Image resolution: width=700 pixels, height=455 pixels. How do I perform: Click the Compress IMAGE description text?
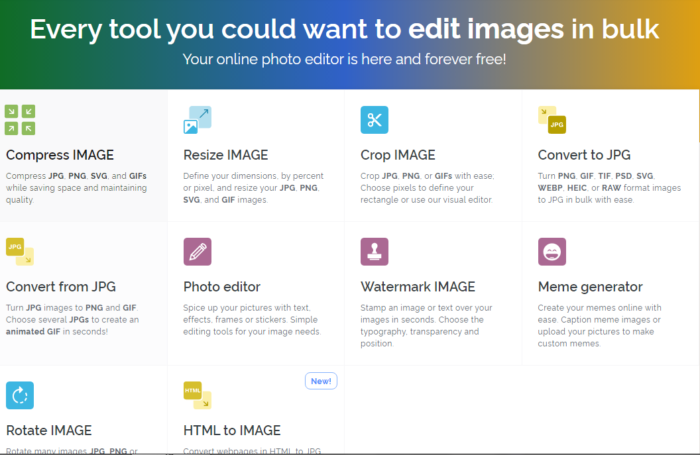point(76,188)
